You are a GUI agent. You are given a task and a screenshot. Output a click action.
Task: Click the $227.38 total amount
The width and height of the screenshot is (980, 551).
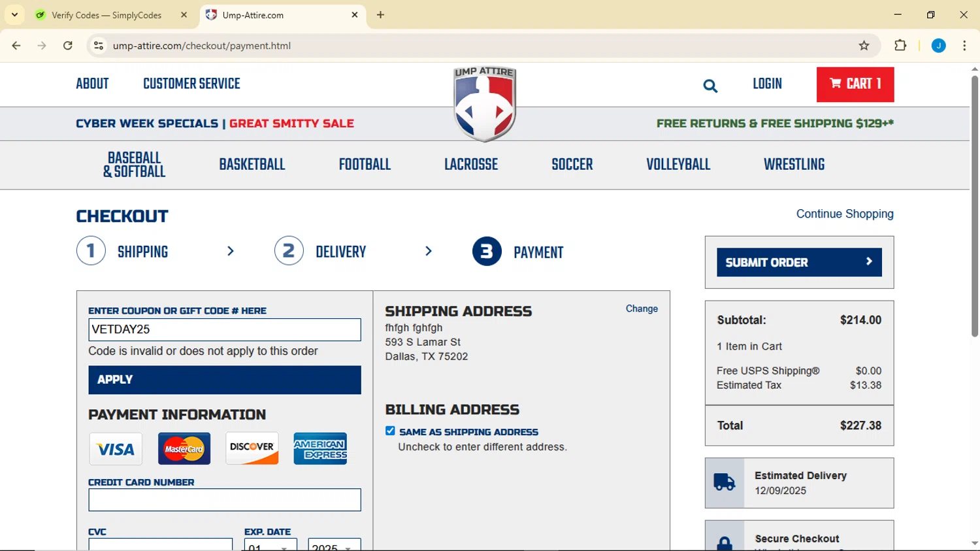[x=860, y=426]
